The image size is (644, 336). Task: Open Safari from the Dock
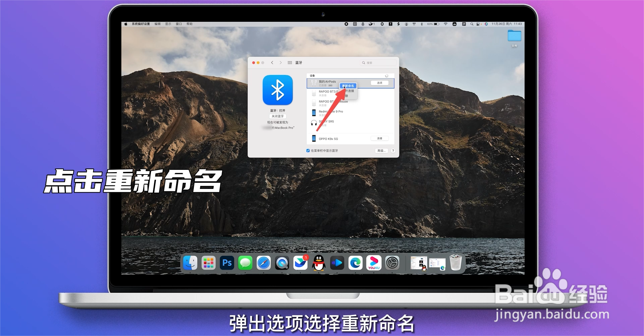pyautogui.click(x=264, y=263)
